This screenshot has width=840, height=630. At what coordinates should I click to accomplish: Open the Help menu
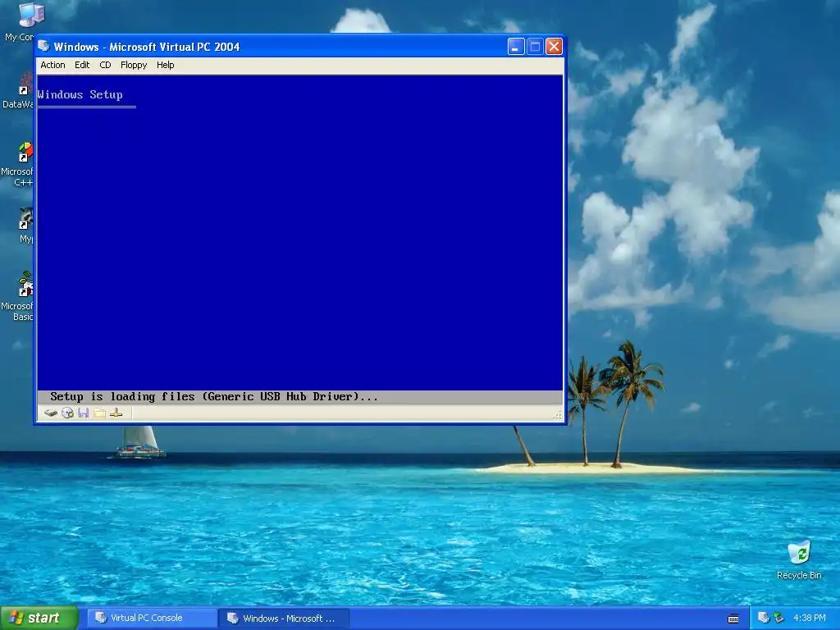pos(165,65)
